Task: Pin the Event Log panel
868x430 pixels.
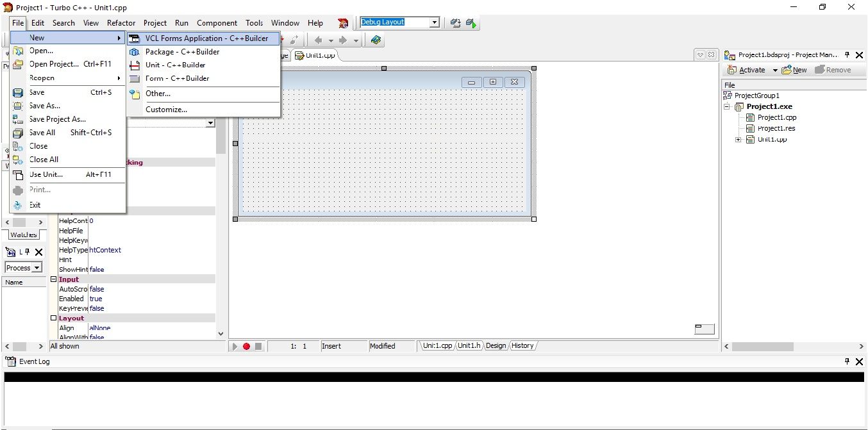Action: 847,361
